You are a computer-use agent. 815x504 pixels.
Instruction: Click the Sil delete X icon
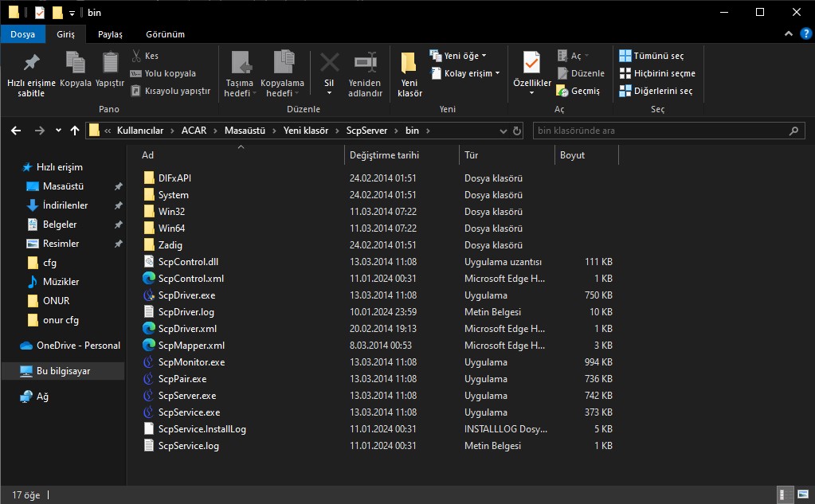329,63
